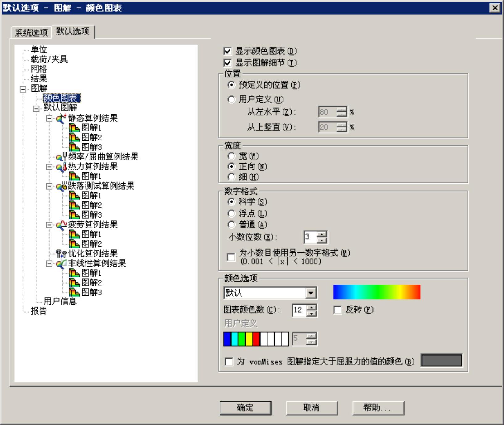The width and height of the screenshot is (504, 425).
Task: Click the 图表颜色数 input field
Action: [299, 310]
